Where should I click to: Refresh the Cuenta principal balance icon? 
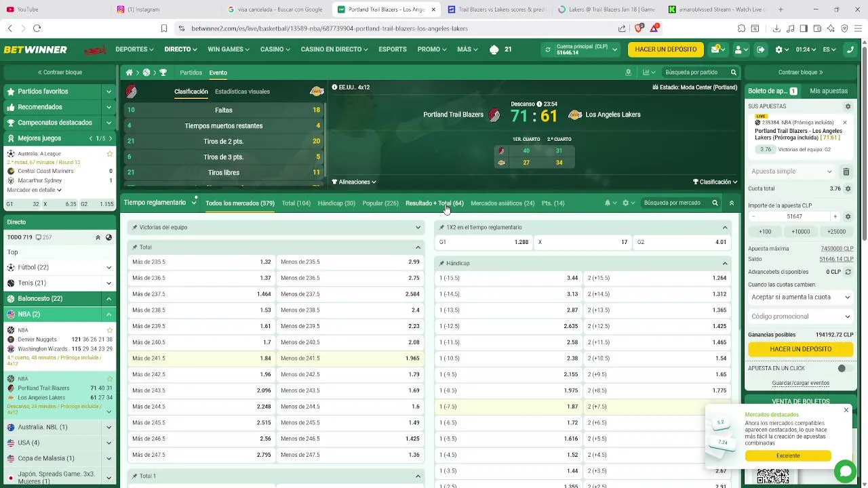[x=548, y=49]
